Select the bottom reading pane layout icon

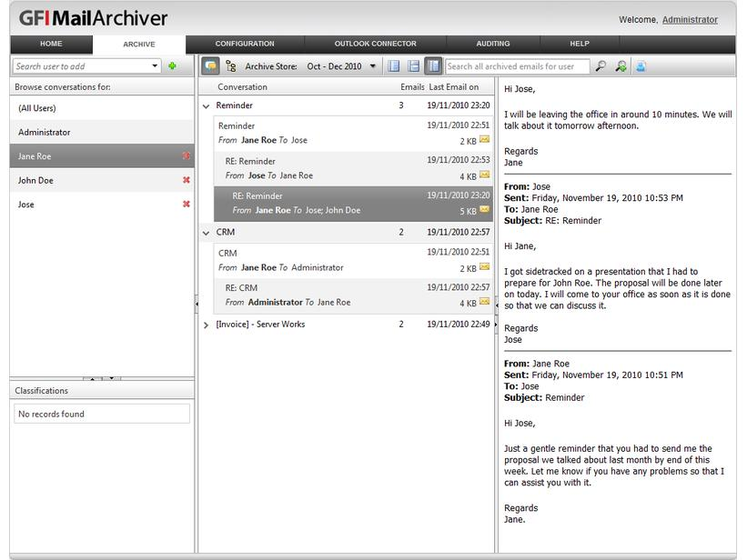click(x=413, y=66)
